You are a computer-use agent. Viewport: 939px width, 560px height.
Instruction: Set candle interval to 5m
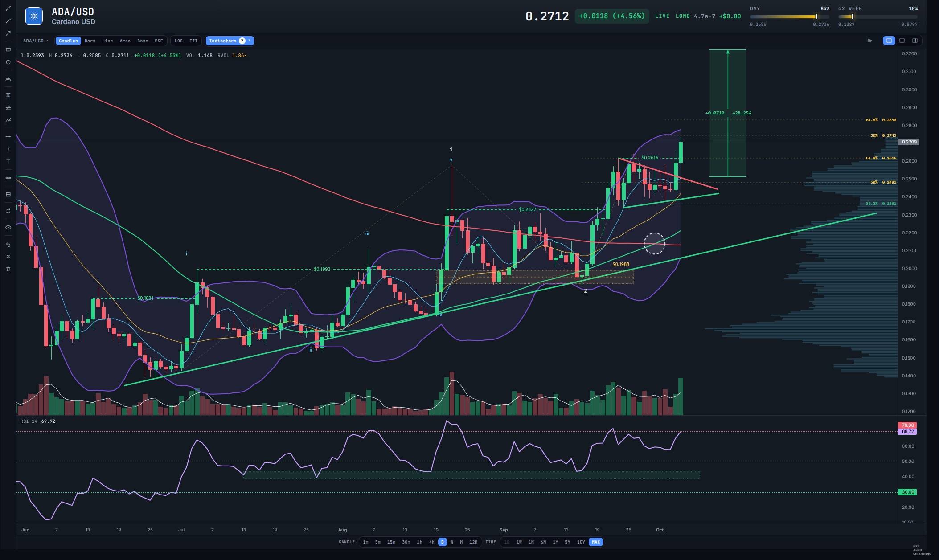click(378, 542)
